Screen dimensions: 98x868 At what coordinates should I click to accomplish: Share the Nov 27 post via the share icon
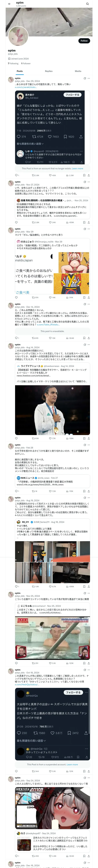pos(89,222)
